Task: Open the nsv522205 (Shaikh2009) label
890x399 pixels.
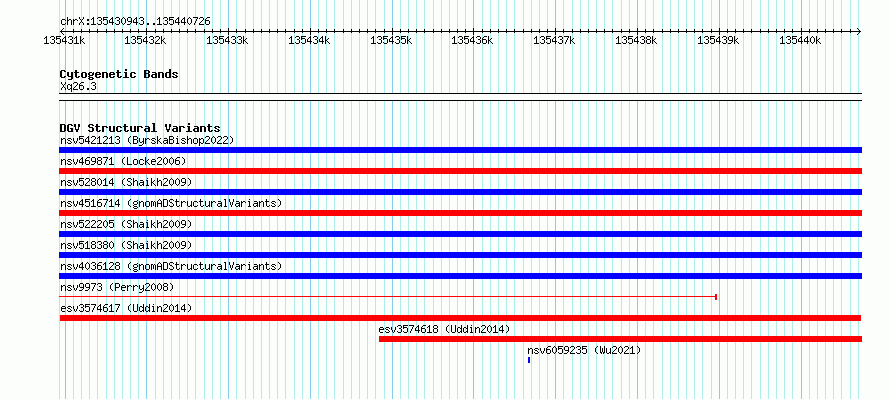Action: [126, 224]
